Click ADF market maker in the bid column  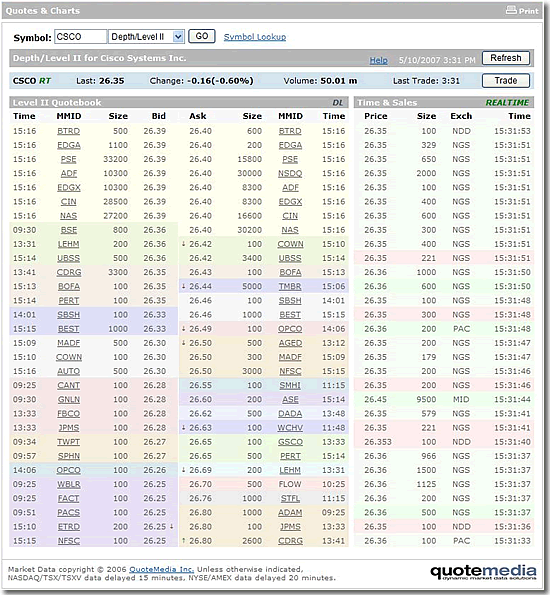(x=69, y=173)
